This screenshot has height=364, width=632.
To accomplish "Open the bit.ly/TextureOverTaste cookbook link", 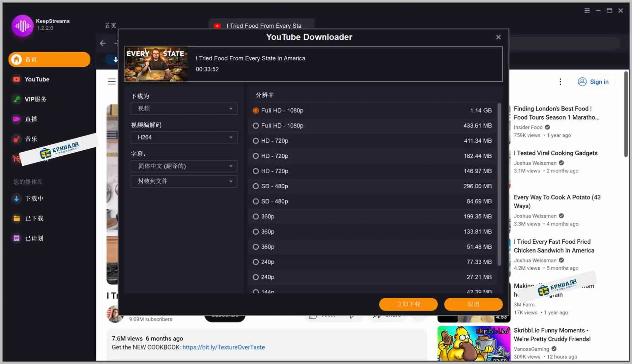I will pyautogui.click(x=224, y=347).
